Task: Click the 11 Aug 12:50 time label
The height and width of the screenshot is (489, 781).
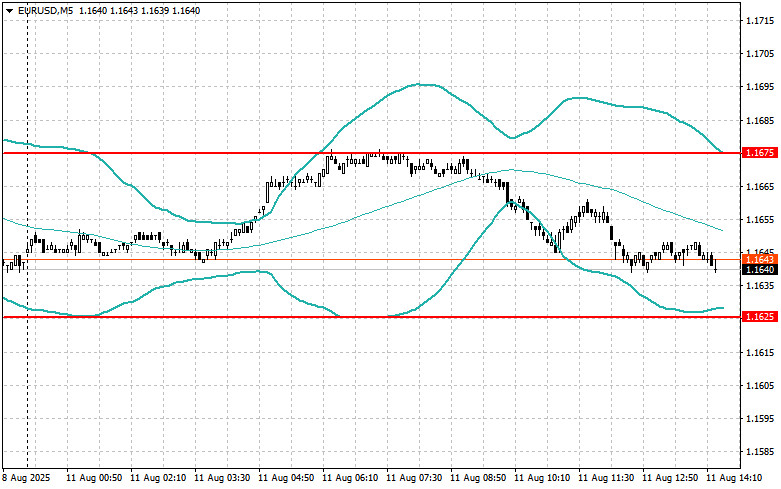Action: point(670,478)
